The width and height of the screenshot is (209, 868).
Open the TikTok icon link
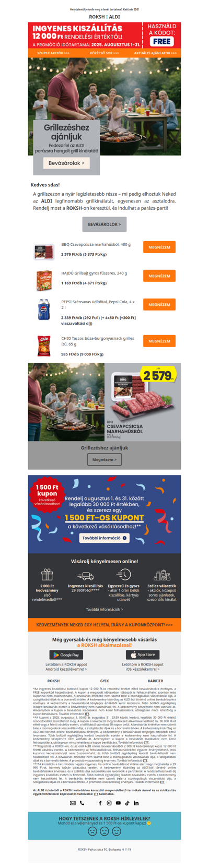coord(127,803)
